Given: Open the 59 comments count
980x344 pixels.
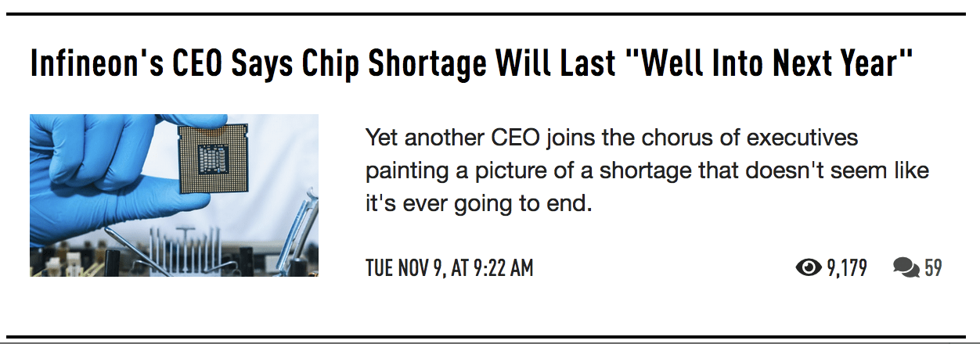Looking at the screenshot, I should click(x=932, y=268).
